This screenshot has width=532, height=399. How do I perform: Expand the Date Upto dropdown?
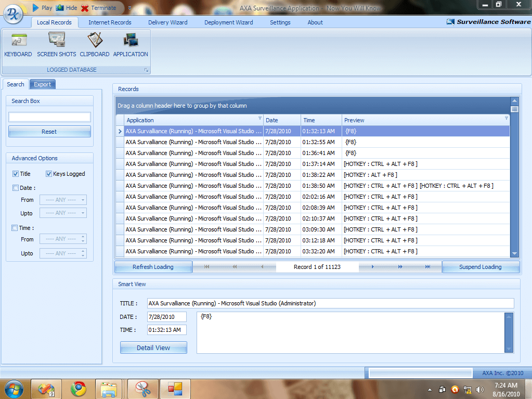pyautogui.click(x=83, y=213)
